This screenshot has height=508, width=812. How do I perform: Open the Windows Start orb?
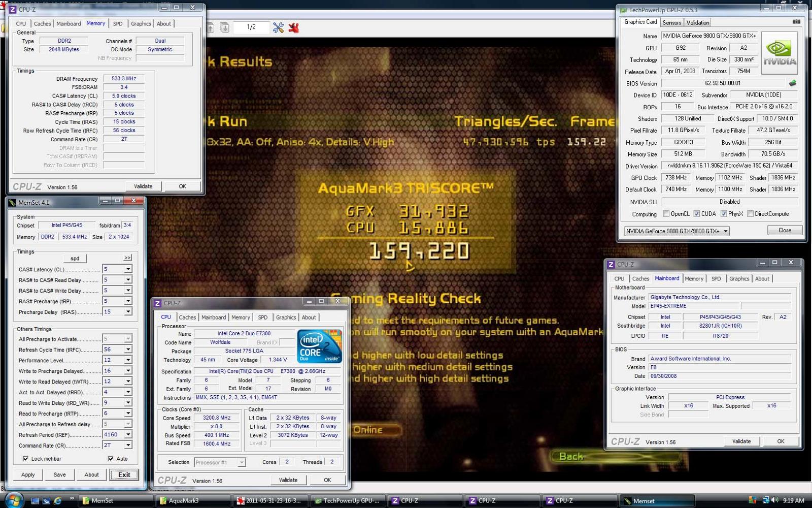14,500
